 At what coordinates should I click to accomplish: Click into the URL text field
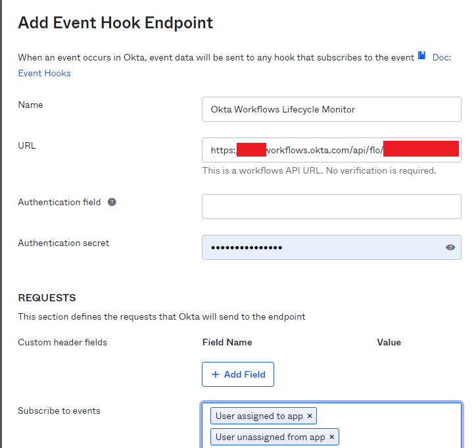click(331, 150)
